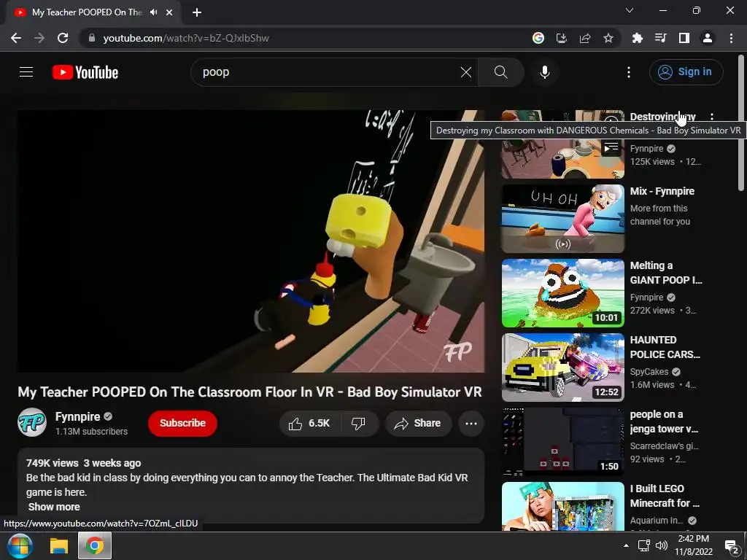Open Chrome profile icon

[x=708, y=38]
